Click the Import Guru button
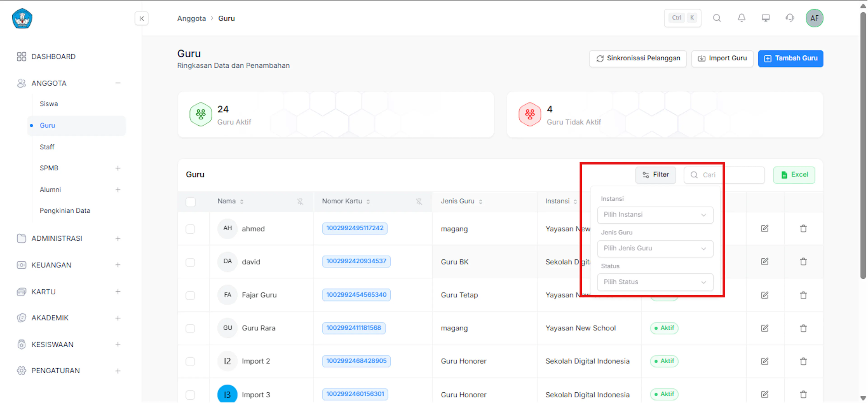 click(722, 59)
